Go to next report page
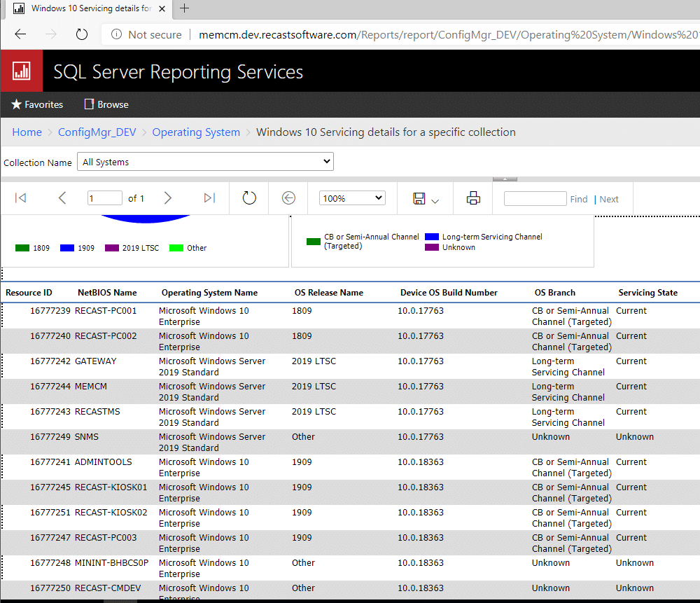This screenshot has height=603, width=700. (167, 198)
